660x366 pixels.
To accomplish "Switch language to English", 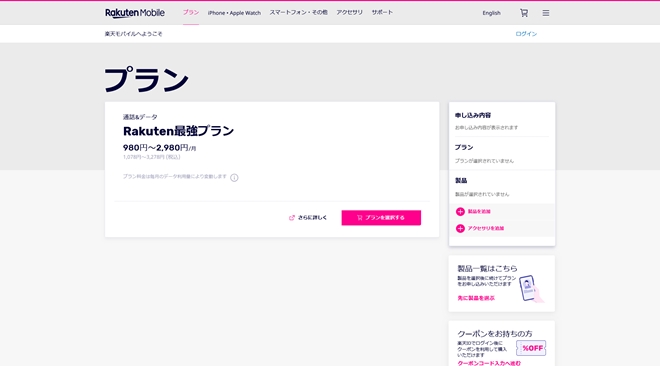I will click(491, 13).
